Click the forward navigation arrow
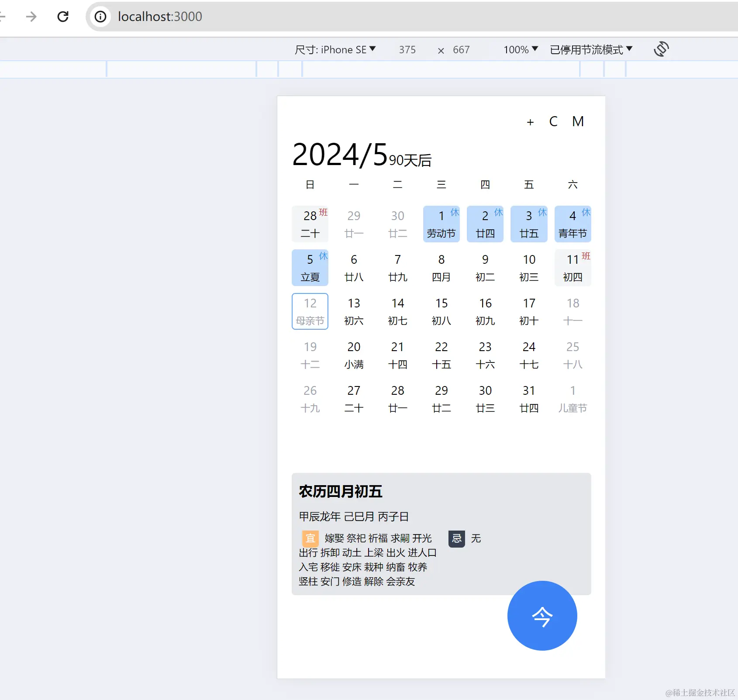The height and width of the screenshot is (700, 738). tap(31, 17)
